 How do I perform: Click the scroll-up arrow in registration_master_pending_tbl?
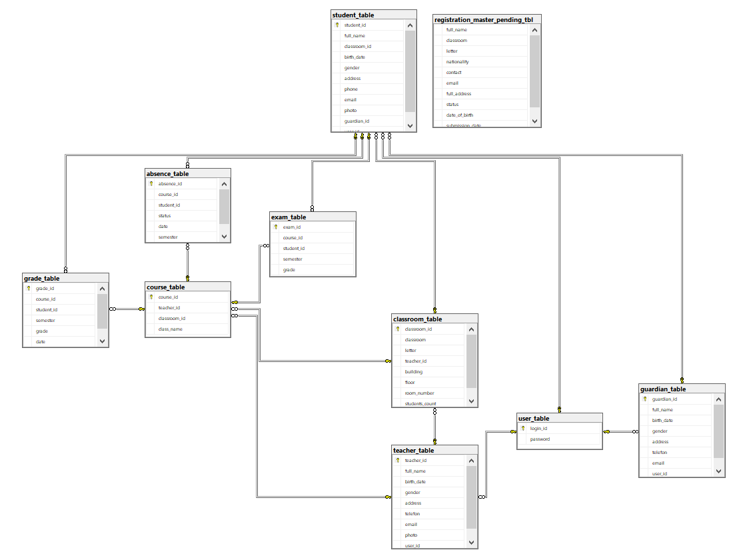click(x=535, y=29)
